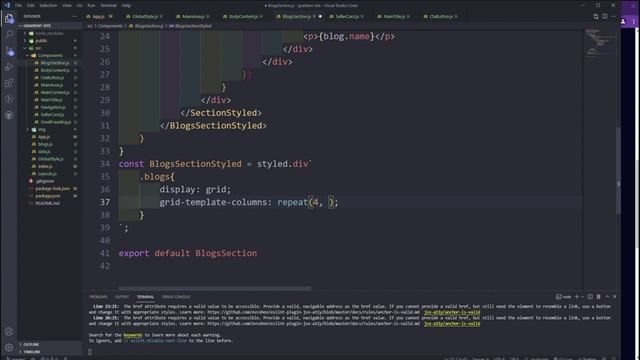This screenshot has height=360, width=640.
Task: Open the Source Control view
Action: point(9,51)
